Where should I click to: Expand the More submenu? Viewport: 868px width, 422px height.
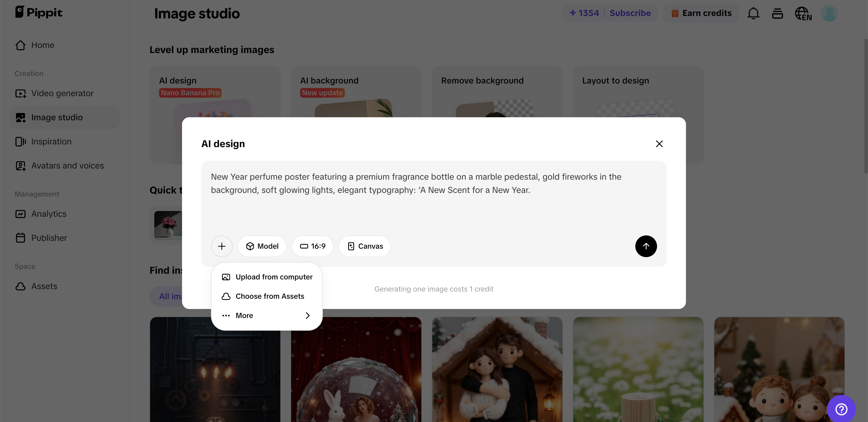coord(266,316)
